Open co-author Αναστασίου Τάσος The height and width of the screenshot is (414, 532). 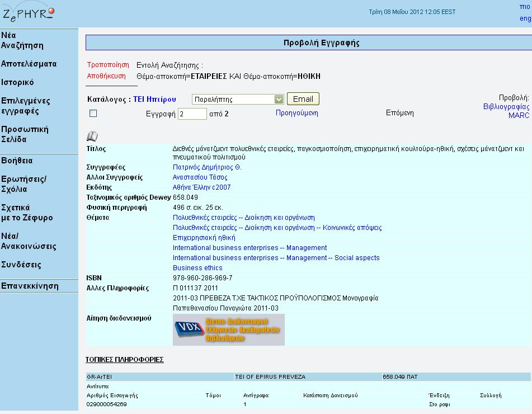[200, 177]
